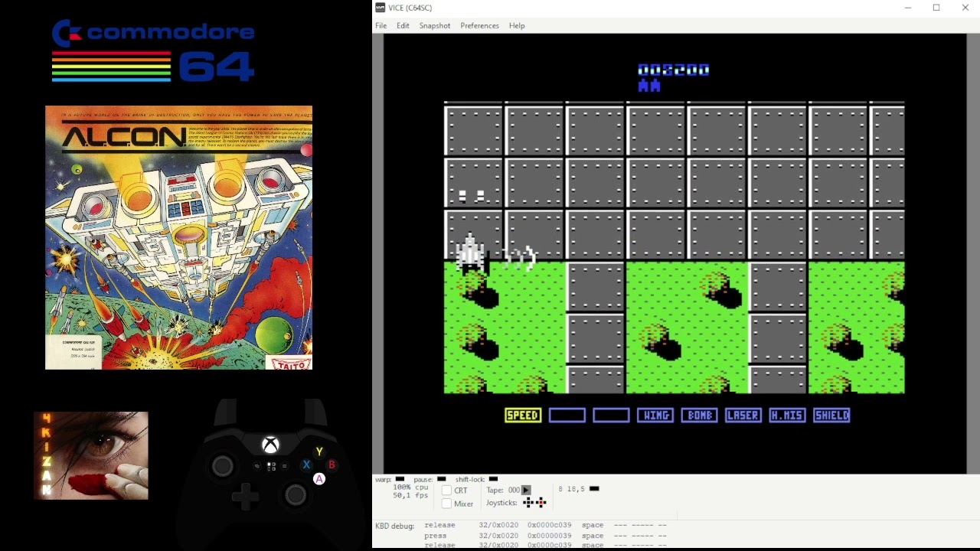
Task: Click the Xbox guide button on controller
Action: [270, 445]
